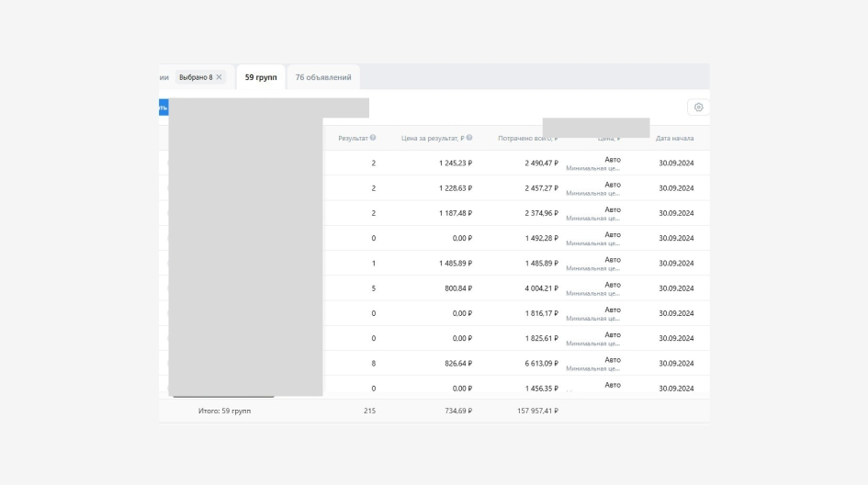
Task: Click the 'Выбрано 8' filter chip
Action: 200,77
